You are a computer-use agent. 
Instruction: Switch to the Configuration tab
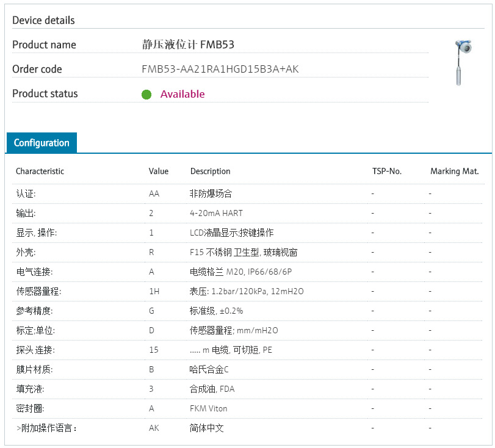tap(41, 142)
